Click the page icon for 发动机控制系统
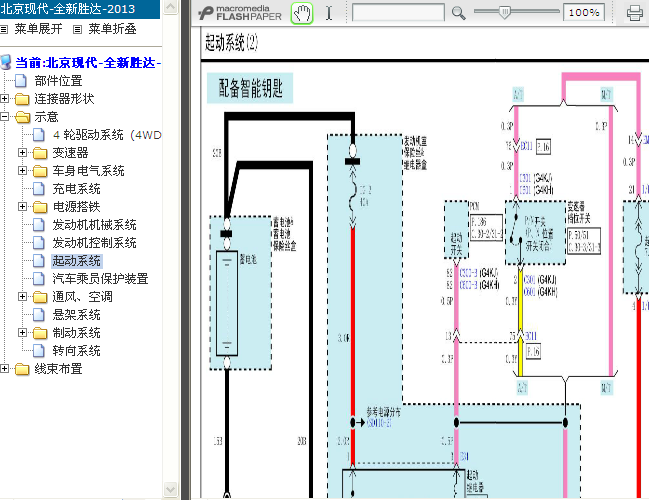The image size is (649, 500). click(x=39, y=243)
